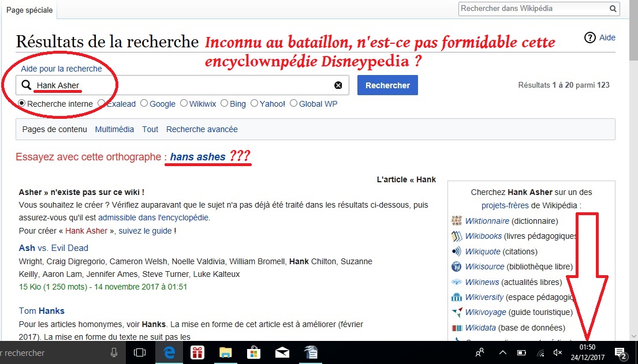
Task: Open the People icon in system tray
Action: click(x=480, y=352)
